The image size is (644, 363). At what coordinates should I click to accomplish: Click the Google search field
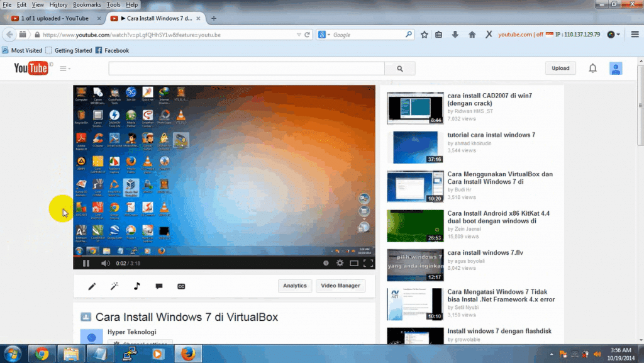tap(368, 35)
